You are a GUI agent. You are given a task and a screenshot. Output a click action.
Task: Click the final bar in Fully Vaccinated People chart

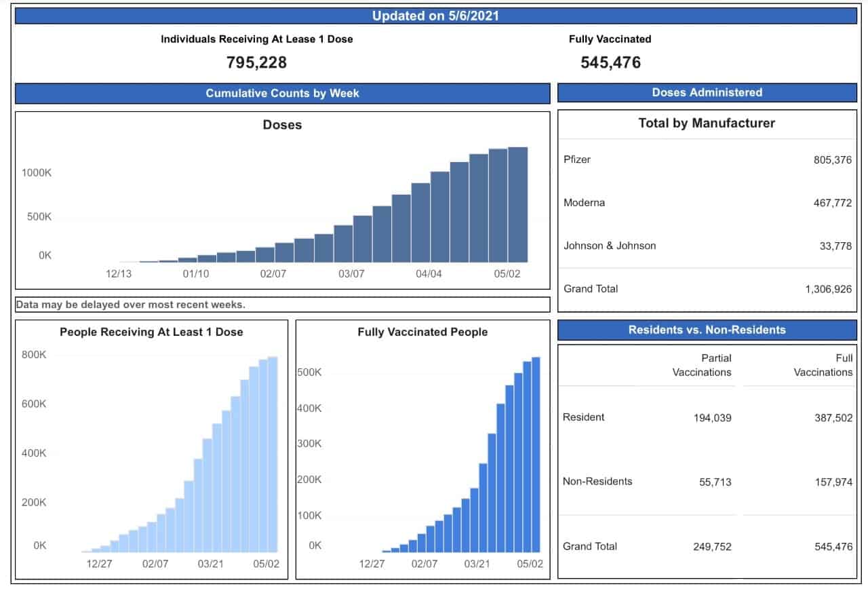(x=536, y=455)
